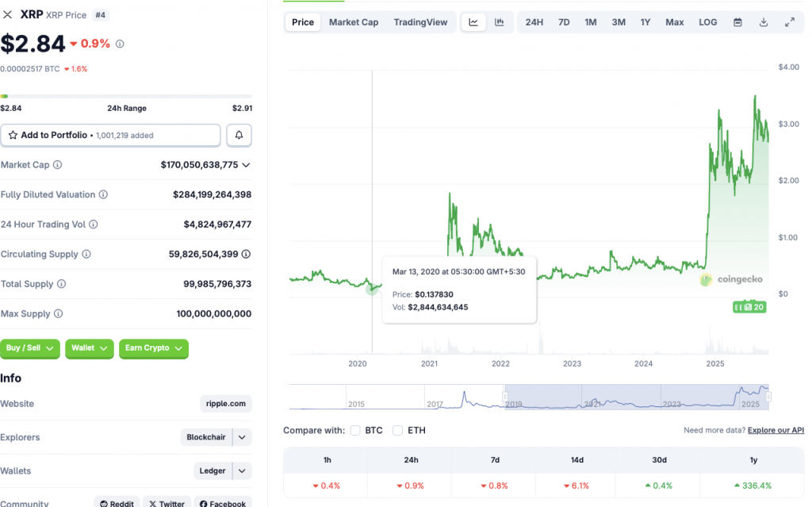Click the line chart view icon
The height and width of the screenshot is (507, 812).
tap(473, 22)
